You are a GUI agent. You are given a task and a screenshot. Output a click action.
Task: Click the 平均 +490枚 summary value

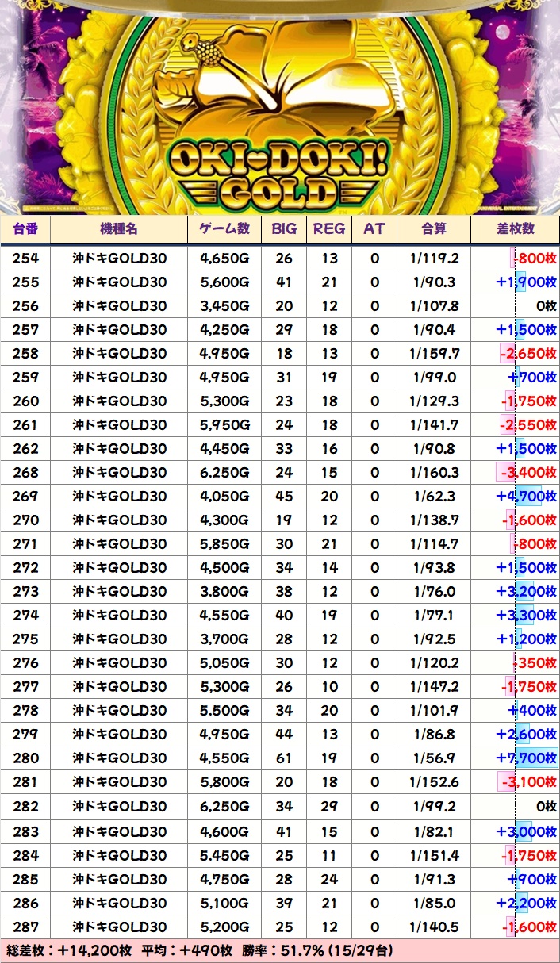[186, 950]
